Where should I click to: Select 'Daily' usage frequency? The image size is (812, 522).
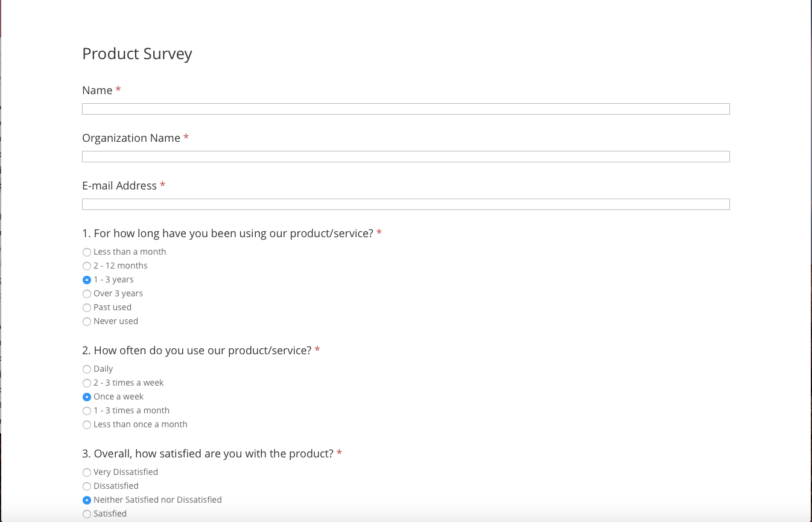87,369
